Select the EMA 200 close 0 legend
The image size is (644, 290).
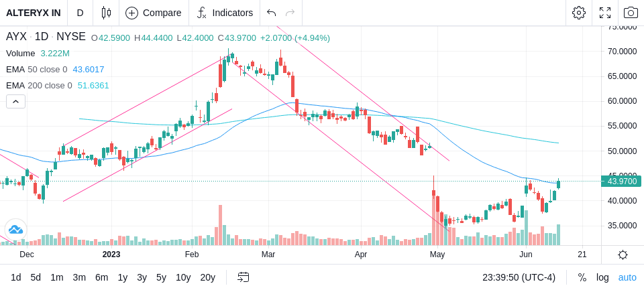click(x=39, y=85)
